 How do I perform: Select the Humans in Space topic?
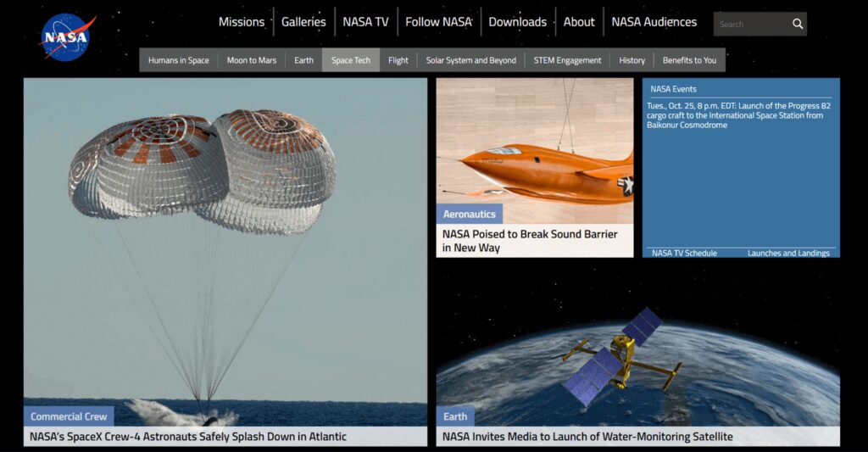pos(178,60)
